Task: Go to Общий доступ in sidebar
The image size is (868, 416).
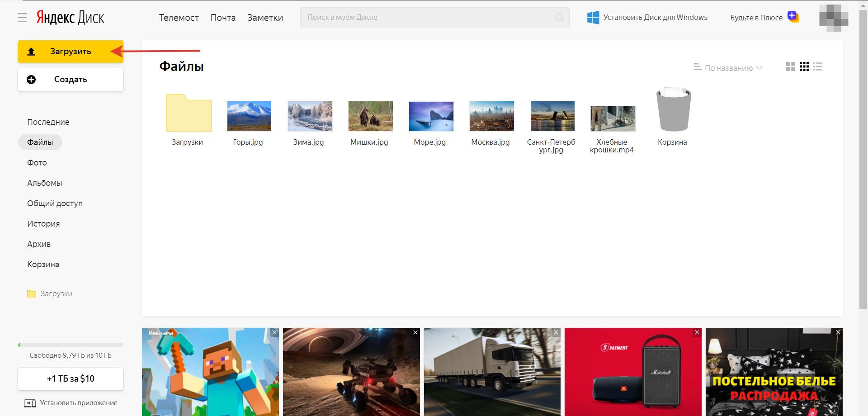Action: click(55, 203)
